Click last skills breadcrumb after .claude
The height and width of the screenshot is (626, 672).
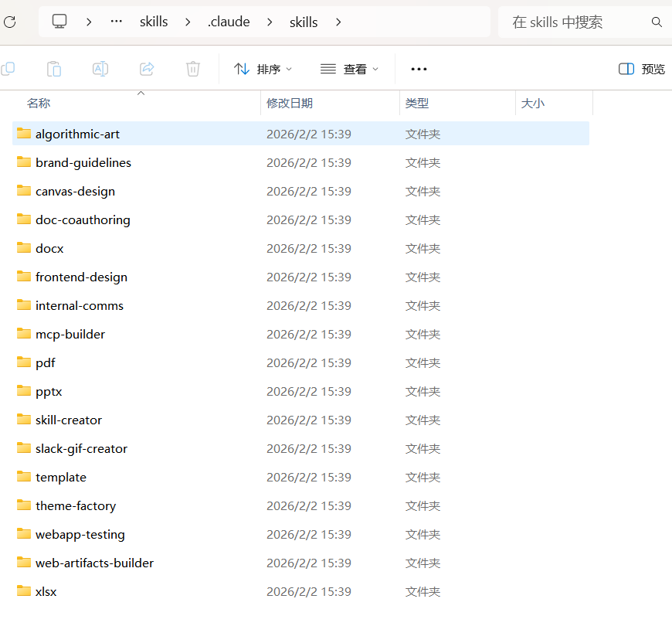point(304,22)
